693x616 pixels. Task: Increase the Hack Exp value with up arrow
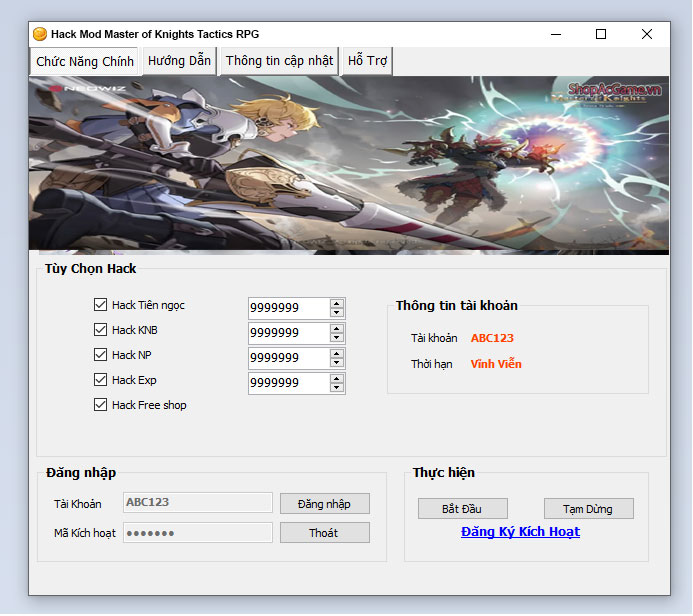click(x=337, y=379)
